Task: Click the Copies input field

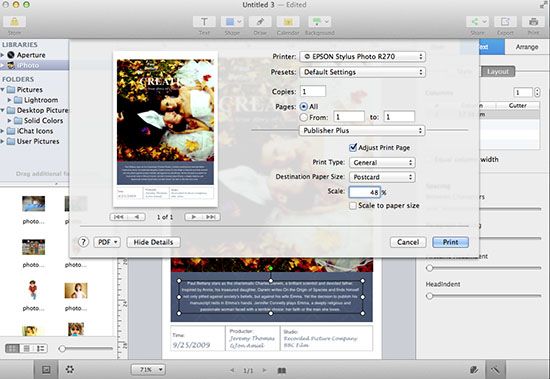Action: coord(313,91)
